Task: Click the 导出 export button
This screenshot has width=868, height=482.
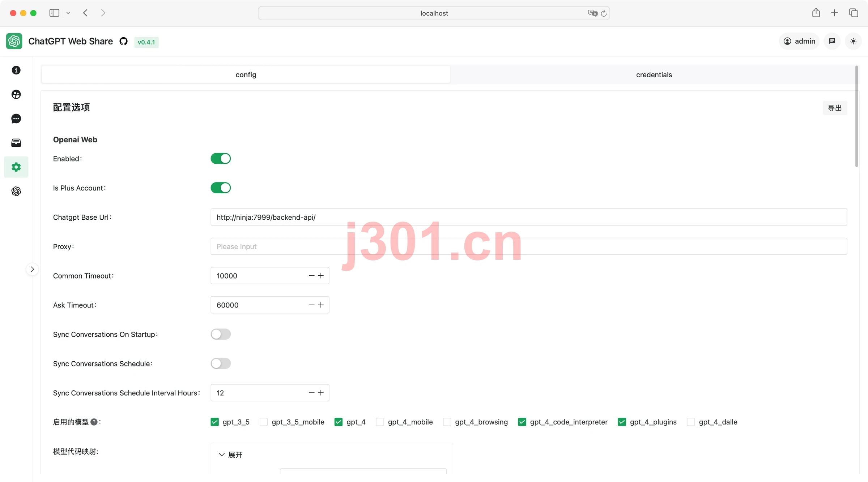Action: coord(835,108)
